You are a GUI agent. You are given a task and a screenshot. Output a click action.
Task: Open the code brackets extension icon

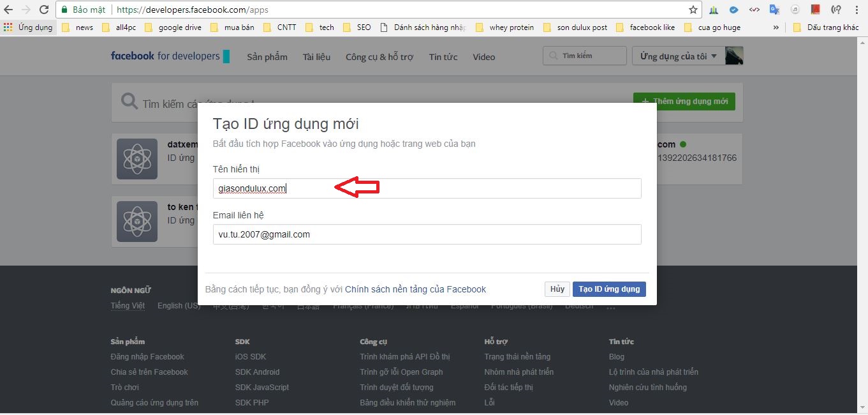(754, 10)
